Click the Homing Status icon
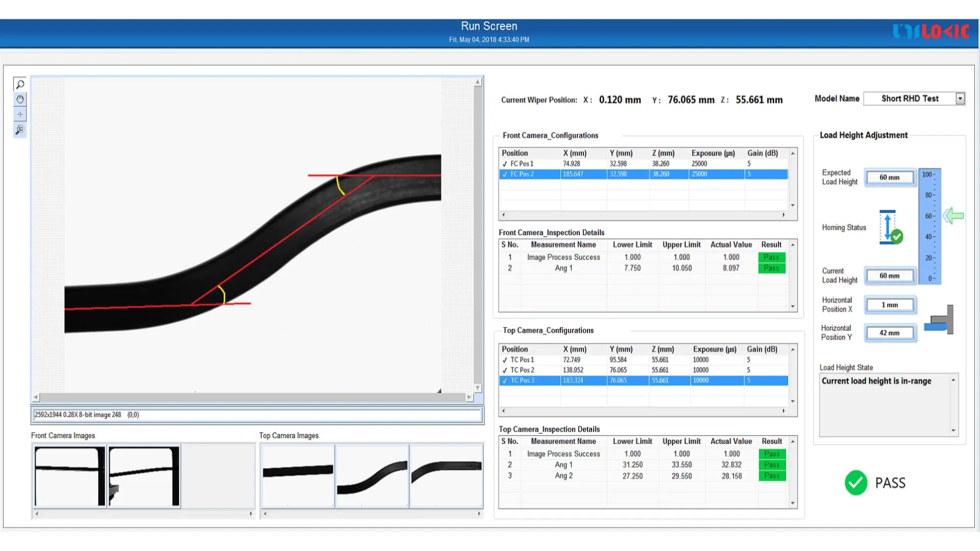This screenshot has width=980, height=551. (890, 228)
